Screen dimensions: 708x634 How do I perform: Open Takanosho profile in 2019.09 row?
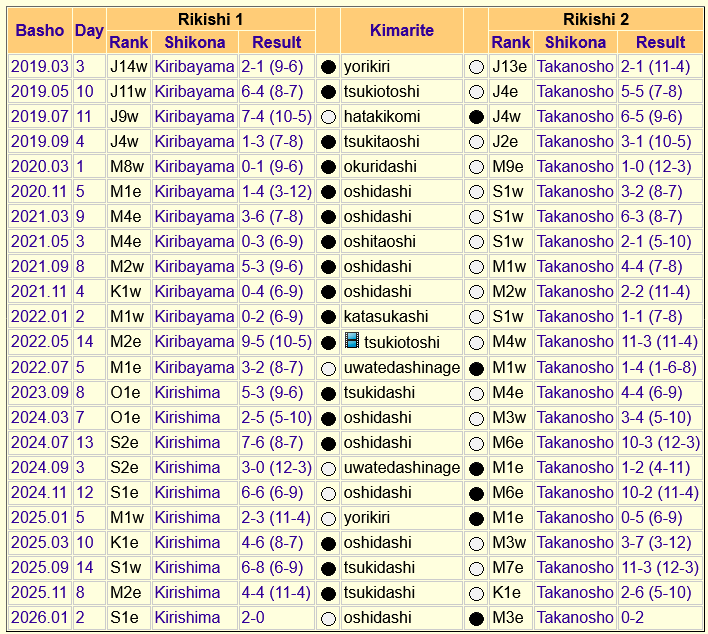tap(575, 141)
